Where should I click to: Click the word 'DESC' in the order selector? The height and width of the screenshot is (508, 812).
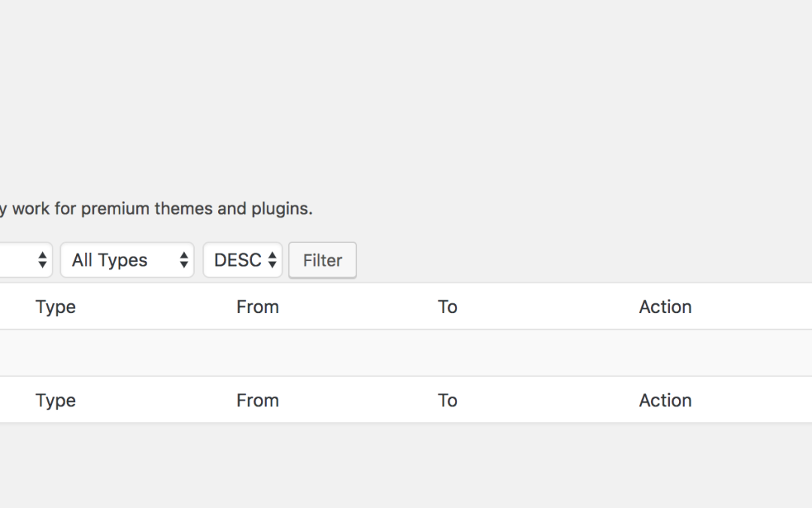click(238, 260)
